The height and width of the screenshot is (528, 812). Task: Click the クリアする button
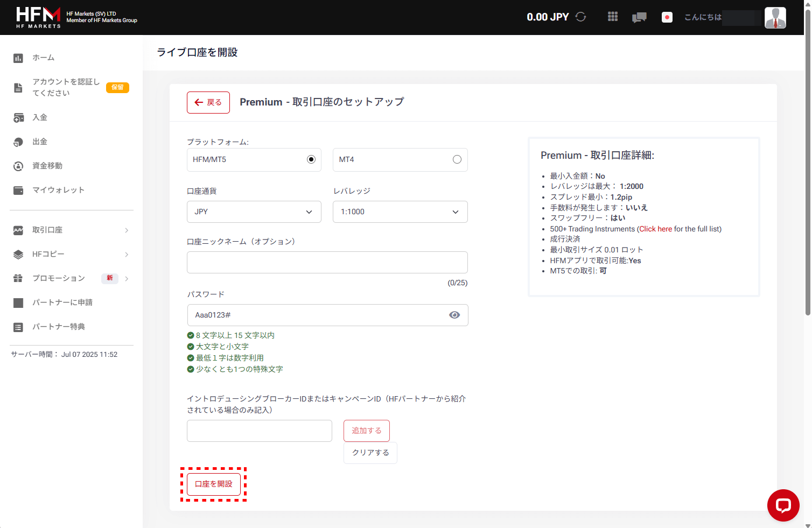click(x=370, y=453)
